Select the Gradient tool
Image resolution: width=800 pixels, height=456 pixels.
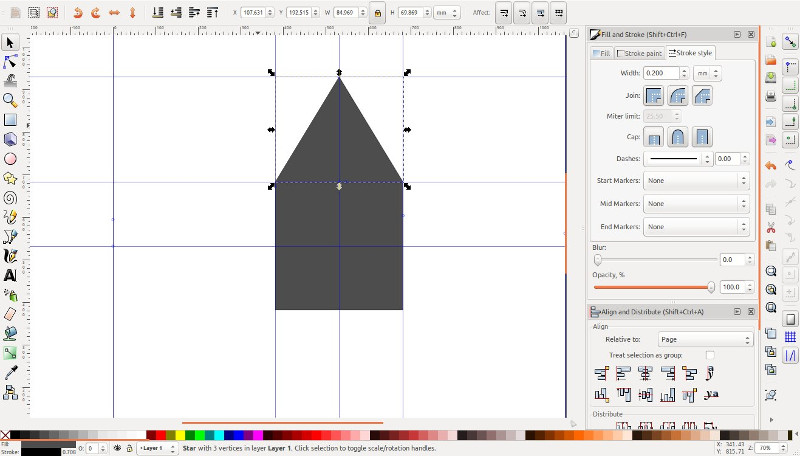[10, 353]
